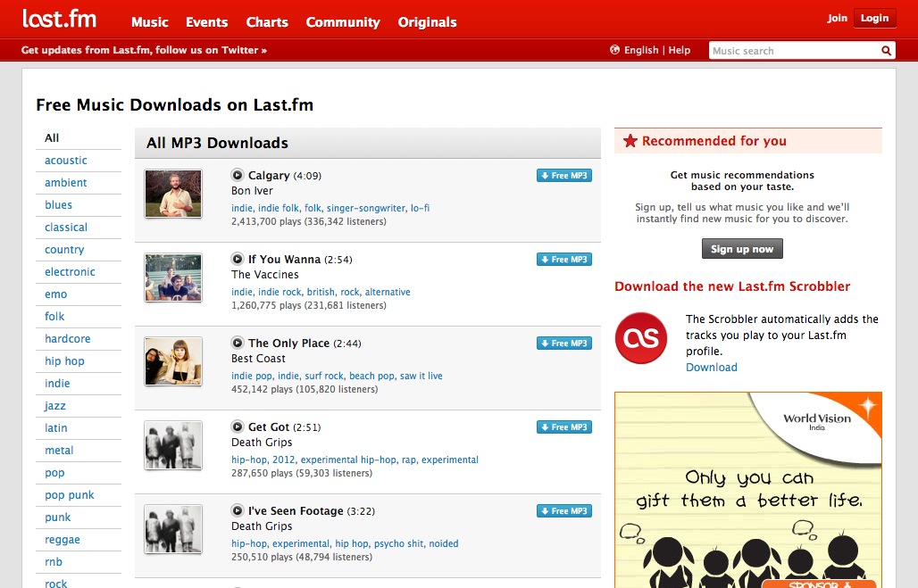Download The Only Place Free MP3
The height and width of the screenshot is (588, 918).
coord(563,344)
